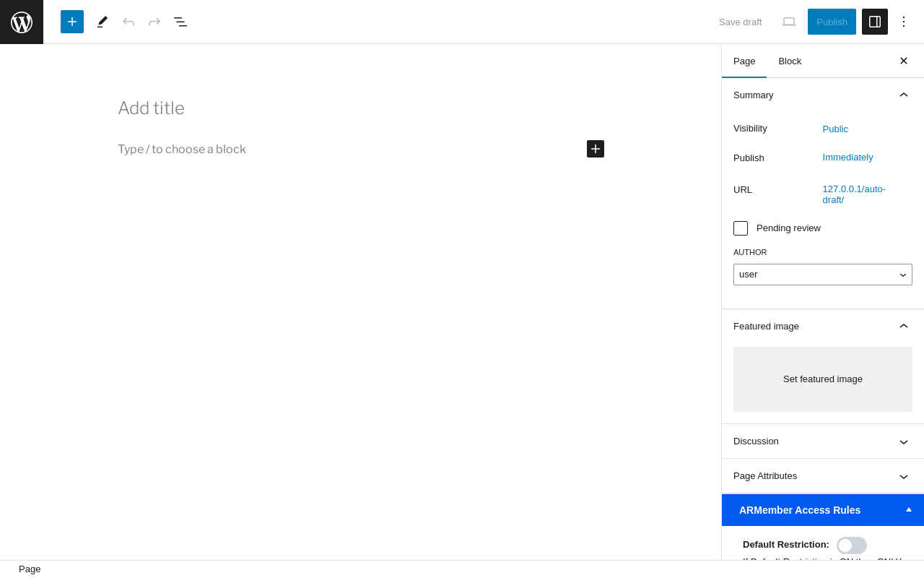Click the inline add block button
924x578 pixels.
point(596,149)
